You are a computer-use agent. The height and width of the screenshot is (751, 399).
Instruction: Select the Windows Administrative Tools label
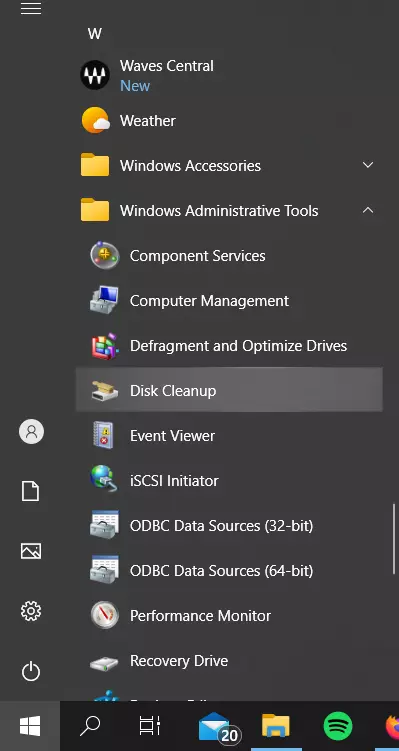point(219,211)
